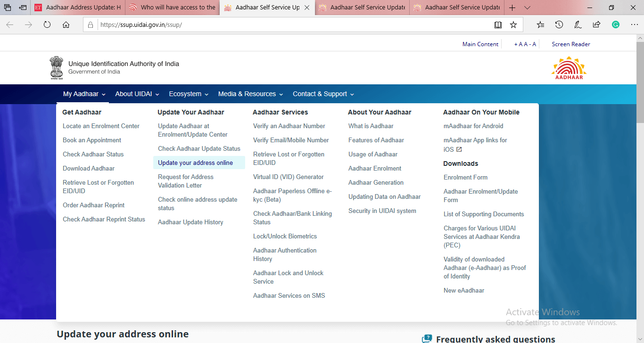The height and width of the screenshot is (343, 644).
Task: Click the Screen Reader link
Action: click(570, 44)
